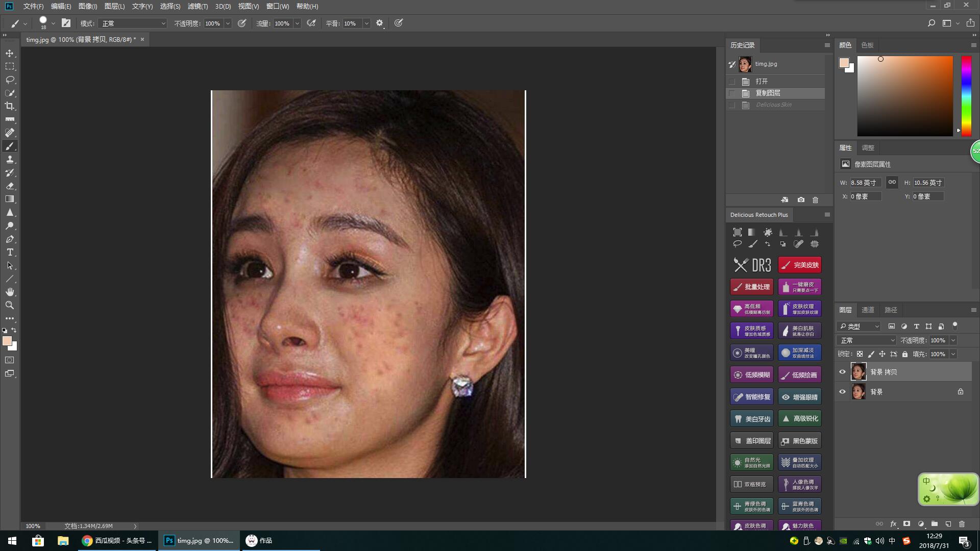Open the brush preset picker arrow
Viewport: 980px width, 551px height.
coord(53,23)
